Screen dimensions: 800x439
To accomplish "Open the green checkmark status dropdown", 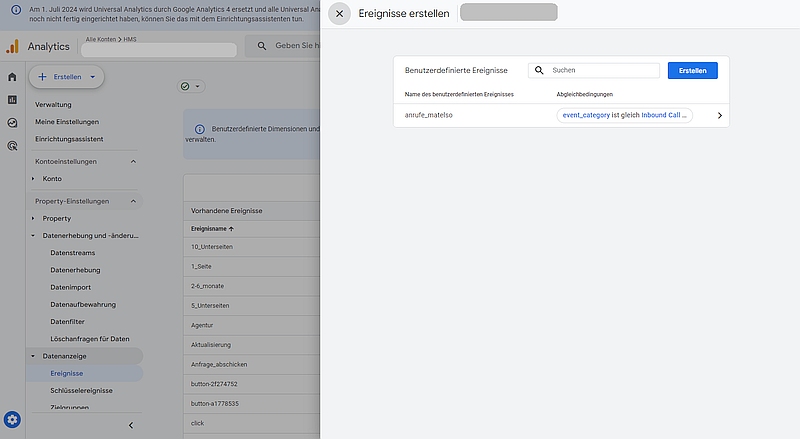I will pos(191,86).
